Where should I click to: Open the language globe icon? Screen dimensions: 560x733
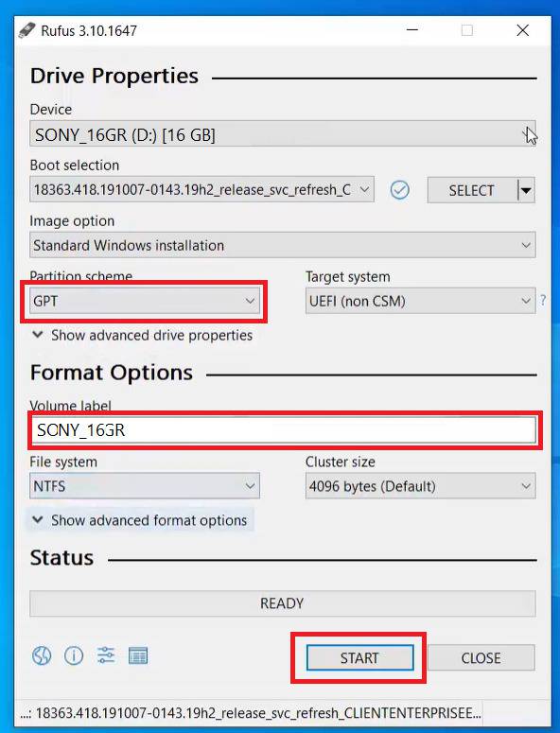pyautogui.click(x=42, y=655)
